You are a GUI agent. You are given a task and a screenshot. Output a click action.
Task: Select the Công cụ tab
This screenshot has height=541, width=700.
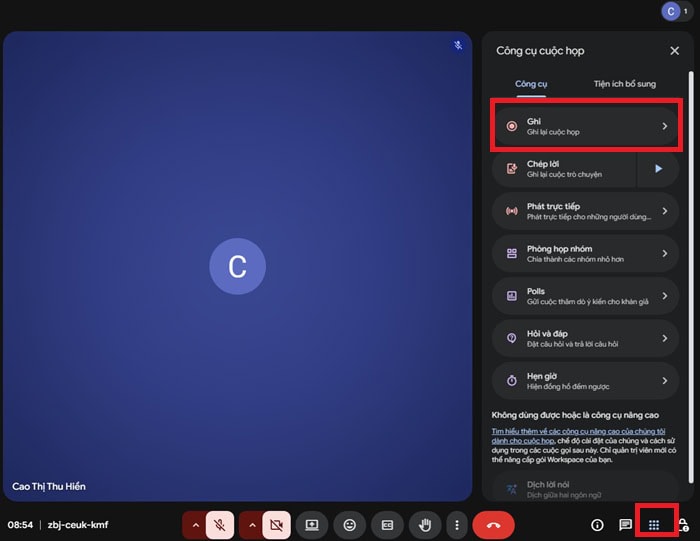tap(530, 84)
